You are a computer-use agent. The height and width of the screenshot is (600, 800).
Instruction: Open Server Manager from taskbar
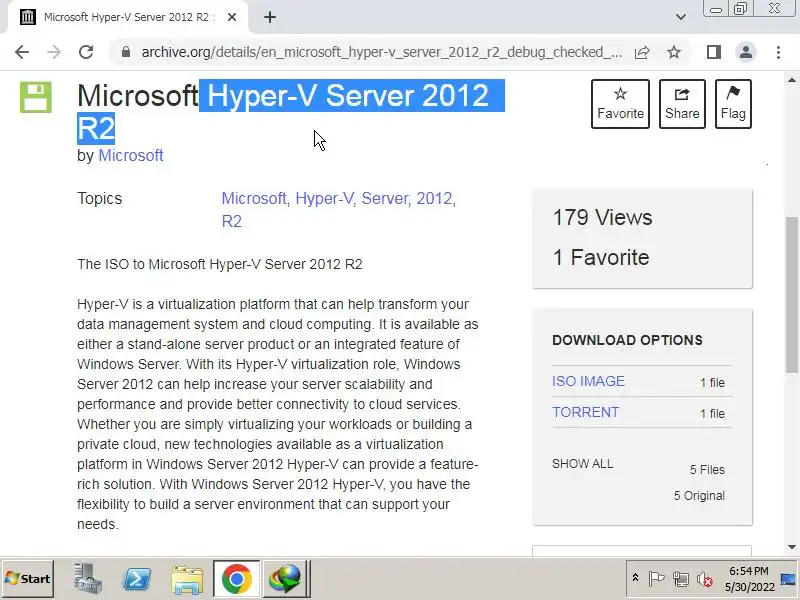87,579
